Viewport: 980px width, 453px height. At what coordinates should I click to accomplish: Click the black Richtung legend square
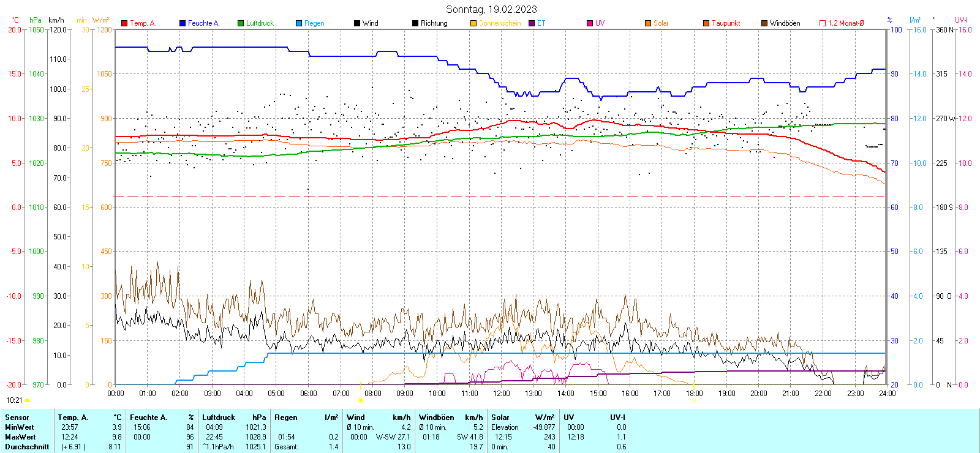[415, 23]
